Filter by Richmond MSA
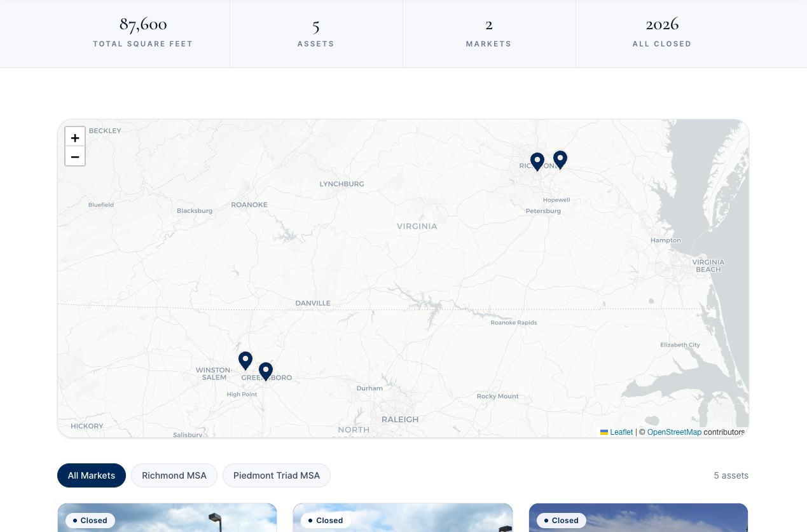 click(x=174, y=475)
